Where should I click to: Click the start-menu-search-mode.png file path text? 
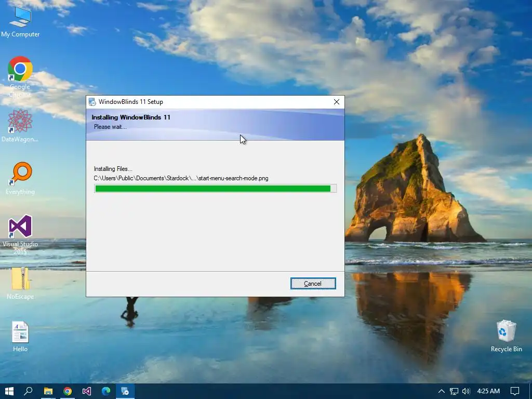pos(181,178)
